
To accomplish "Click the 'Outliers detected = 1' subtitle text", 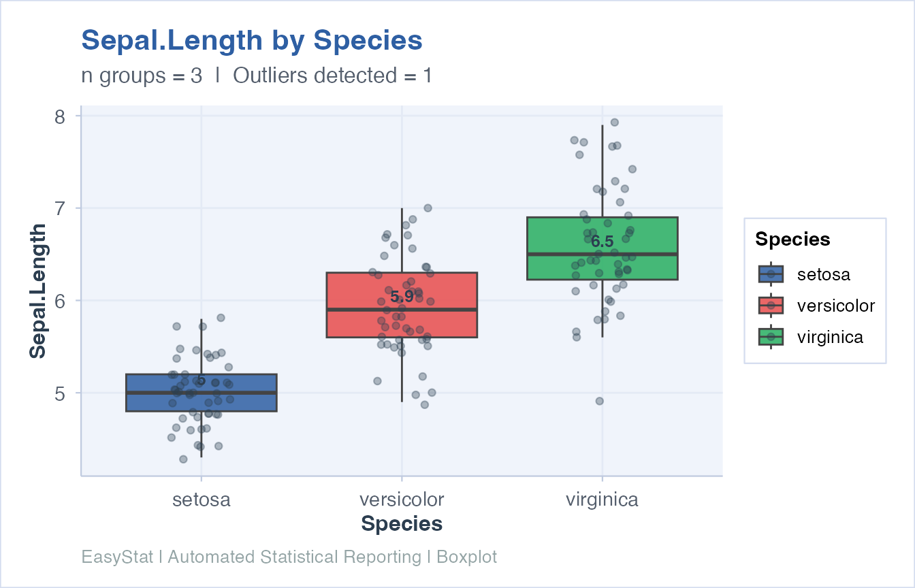I will tap(332, 76).
